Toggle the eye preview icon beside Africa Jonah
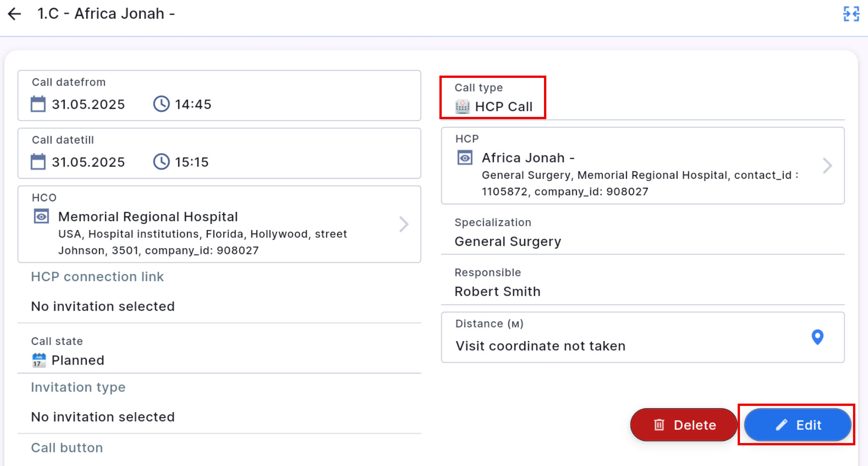The height and width of the screenshot is (466, 868). 464,158
